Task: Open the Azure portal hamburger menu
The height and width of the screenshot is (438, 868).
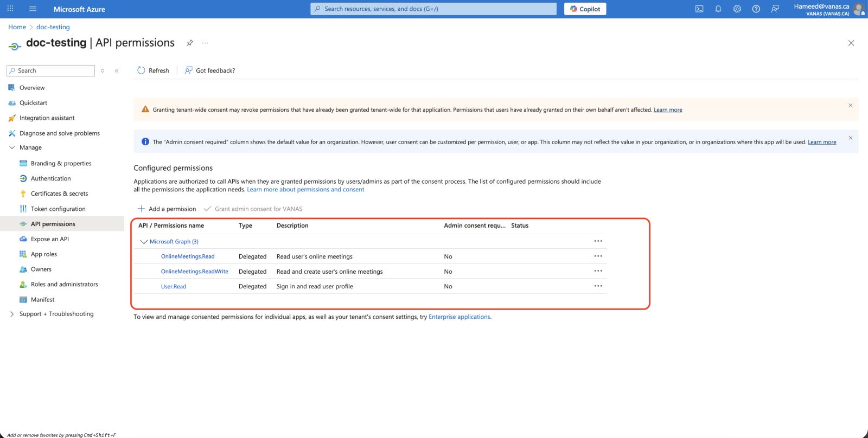Action: pyautogui.click(x=33, y=9)
